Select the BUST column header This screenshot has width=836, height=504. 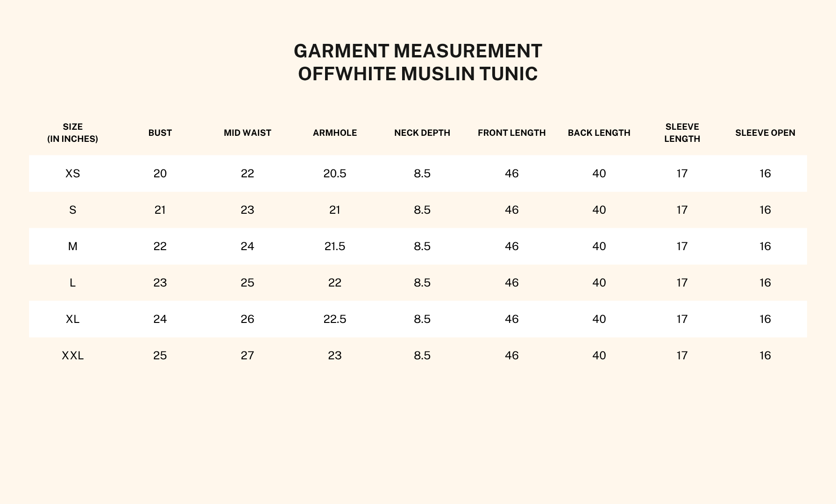(160, 133)
